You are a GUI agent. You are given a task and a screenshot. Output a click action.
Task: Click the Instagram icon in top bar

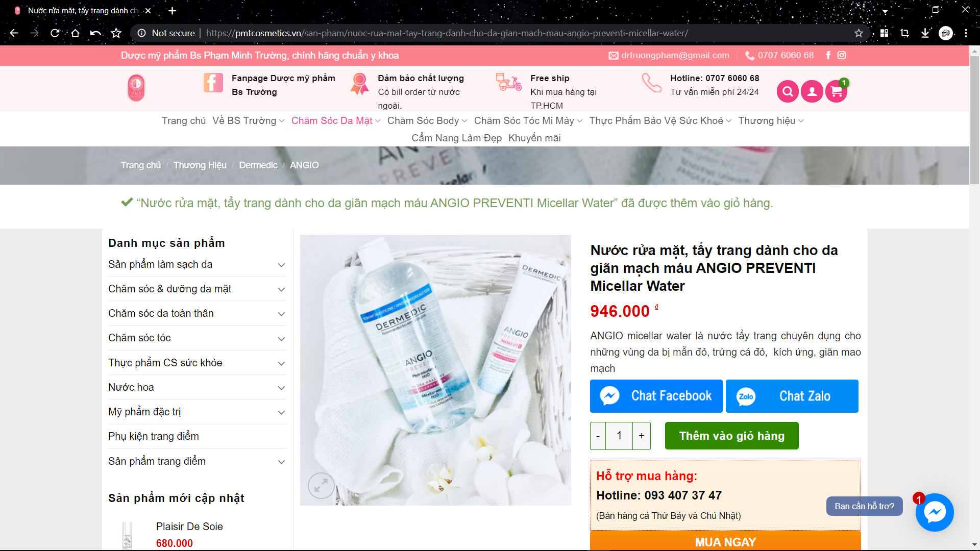[x=842, y=55]
